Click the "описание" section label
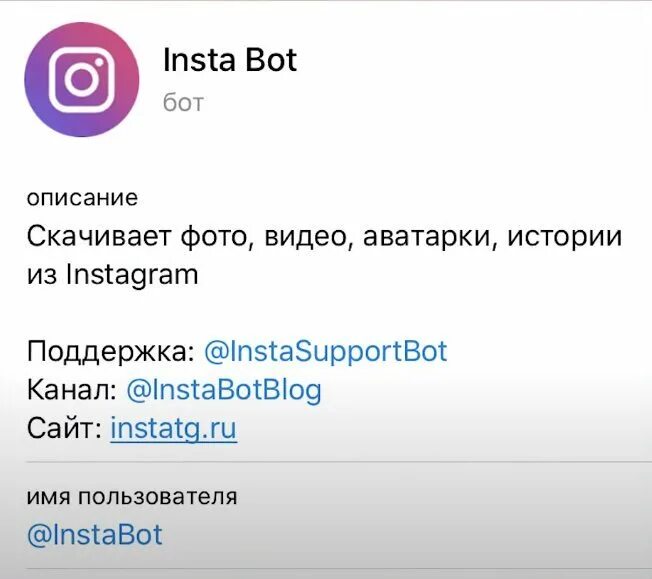 [x=82, y=198]
